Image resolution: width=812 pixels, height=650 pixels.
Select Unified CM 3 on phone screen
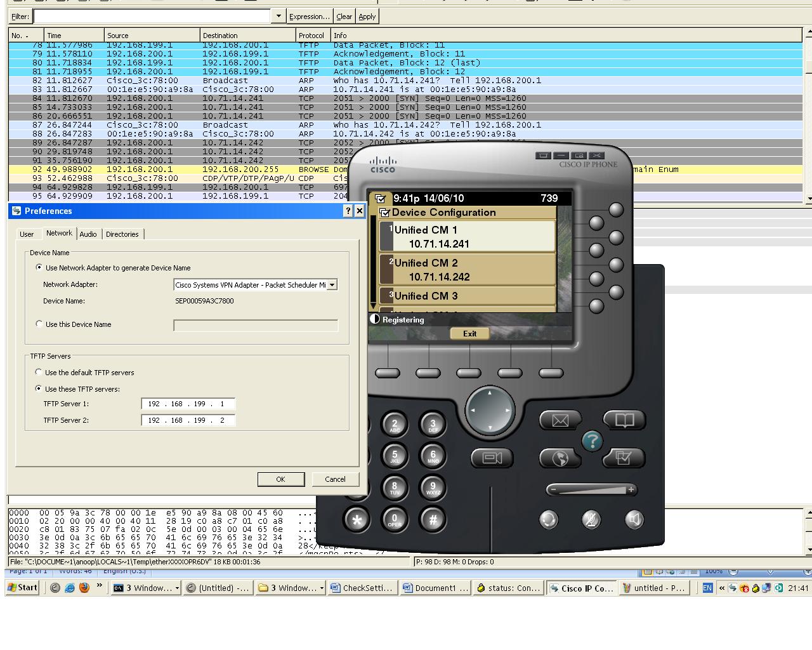(x=468, y=296)
